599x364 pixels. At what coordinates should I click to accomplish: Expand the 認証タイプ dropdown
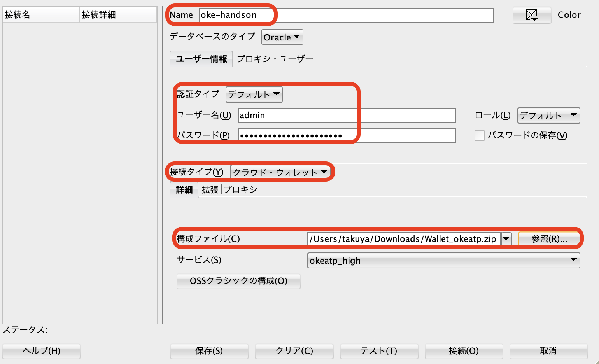point(254,94)
